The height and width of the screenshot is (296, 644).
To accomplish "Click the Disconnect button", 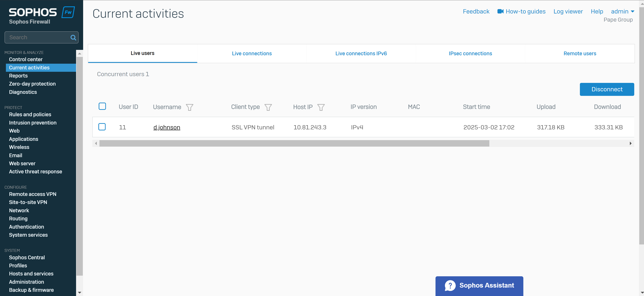I will click(x=607, y=89).
